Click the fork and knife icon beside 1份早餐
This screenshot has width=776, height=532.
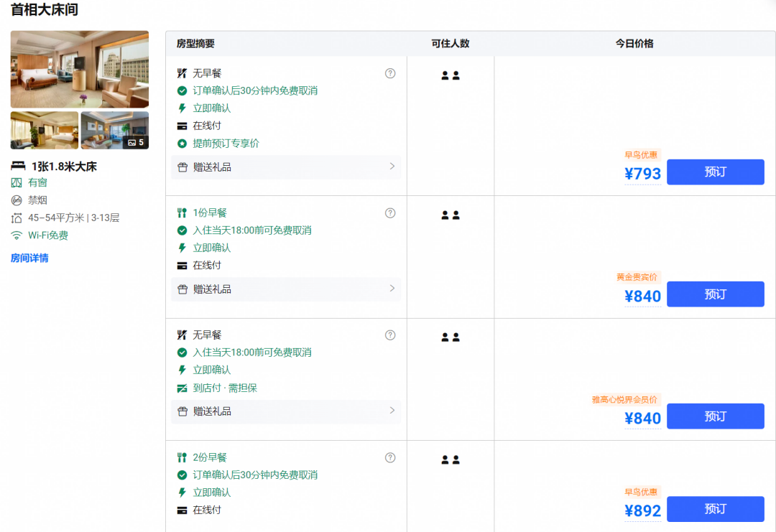click(182, 213)
